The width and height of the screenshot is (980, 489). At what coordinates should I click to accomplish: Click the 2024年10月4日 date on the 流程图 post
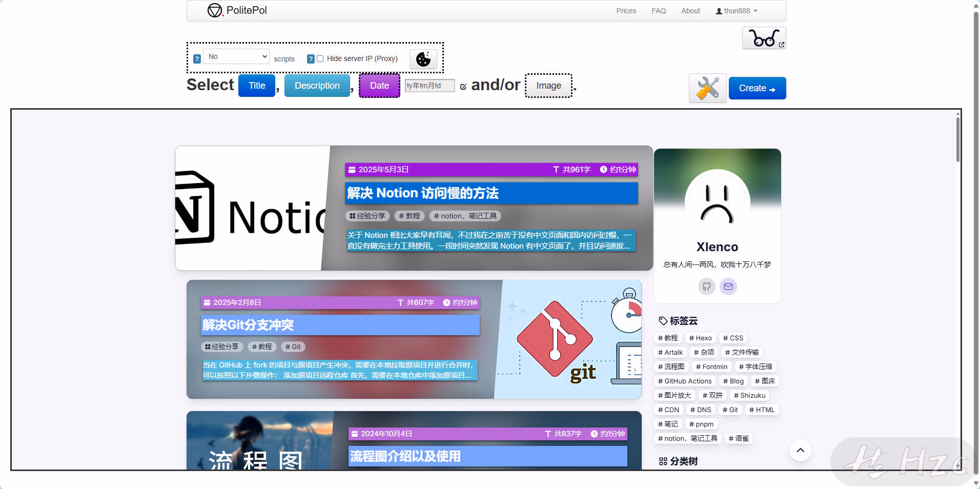click(386, 434)
